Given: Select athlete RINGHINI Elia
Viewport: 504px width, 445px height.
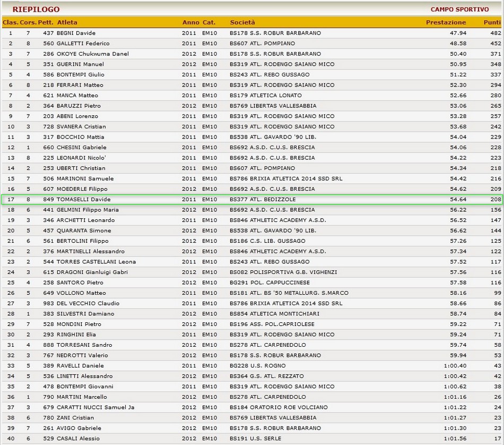Looking at the screenshot, I should tap(76, 335).
